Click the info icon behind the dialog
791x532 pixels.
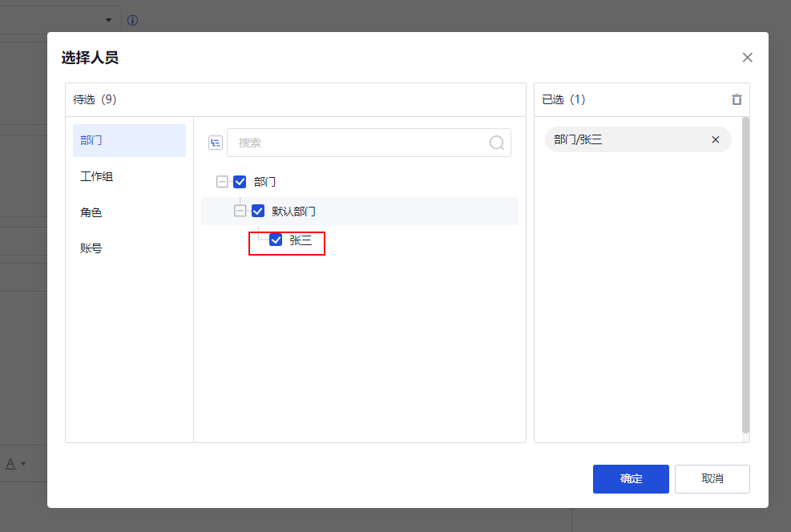[x=133, y=20]
